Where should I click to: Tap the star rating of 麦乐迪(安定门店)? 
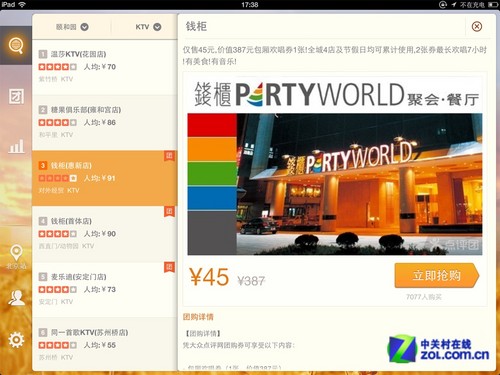58,290
